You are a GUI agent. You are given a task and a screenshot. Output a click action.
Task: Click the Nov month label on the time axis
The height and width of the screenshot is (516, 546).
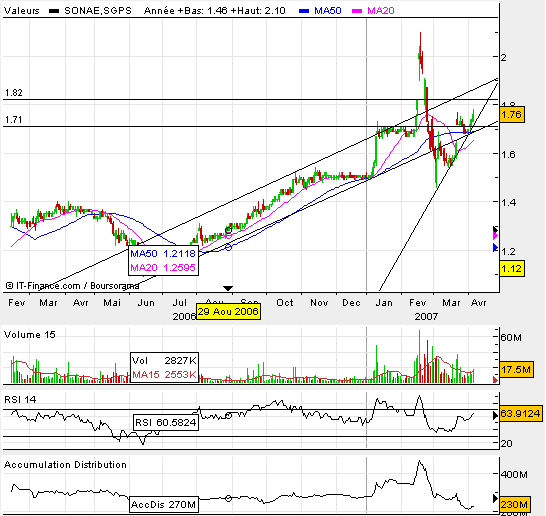(x=319, y=303)
